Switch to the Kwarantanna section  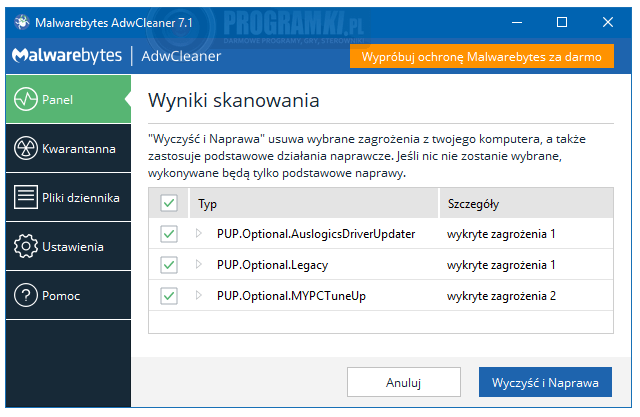(x=68, y=149)
